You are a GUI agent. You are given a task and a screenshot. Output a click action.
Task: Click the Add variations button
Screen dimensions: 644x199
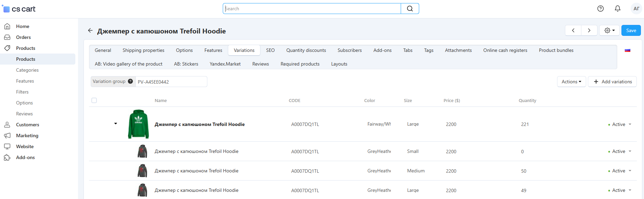612,82
